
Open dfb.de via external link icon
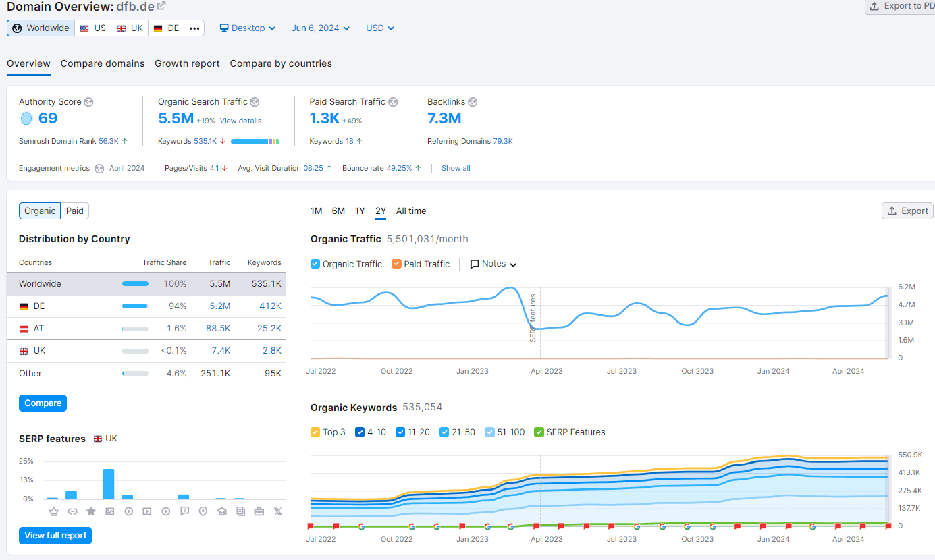click(x=161, y=6)
